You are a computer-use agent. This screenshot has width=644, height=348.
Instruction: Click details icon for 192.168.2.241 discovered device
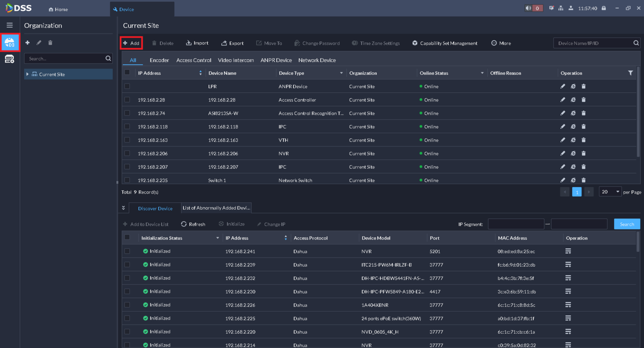pos(568,251)
